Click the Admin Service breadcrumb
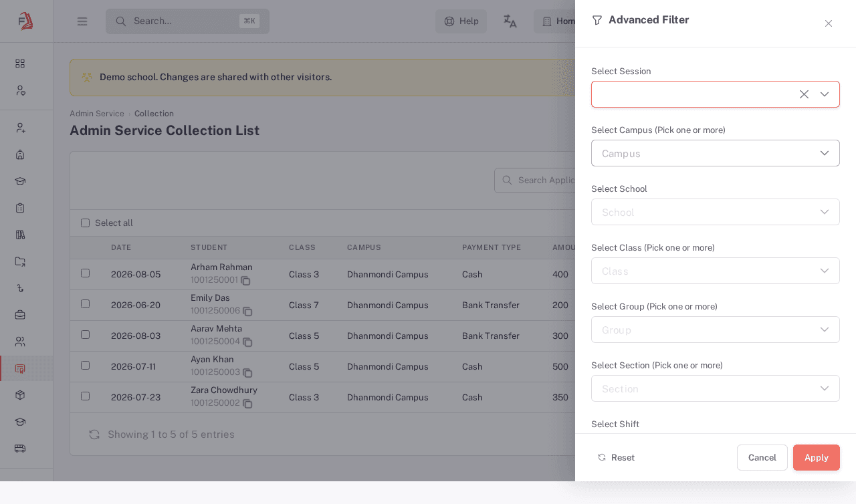The height and width of the screenshot is (504, 856). click(97, 114)
